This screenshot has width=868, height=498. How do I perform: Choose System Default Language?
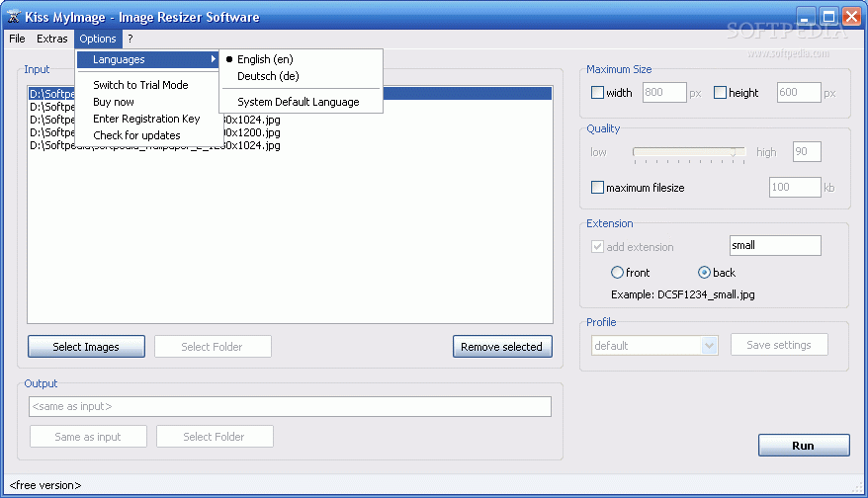coord(301,102)
